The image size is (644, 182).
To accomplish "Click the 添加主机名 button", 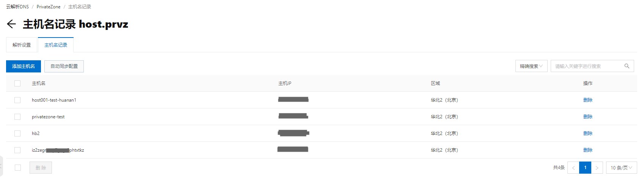I will click(24, 66).
